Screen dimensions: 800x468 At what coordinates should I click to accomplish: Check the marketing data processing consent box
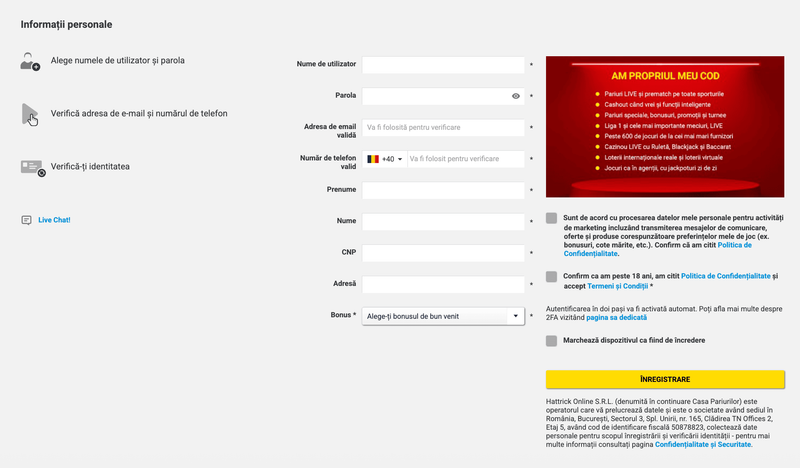click(552, 218)
